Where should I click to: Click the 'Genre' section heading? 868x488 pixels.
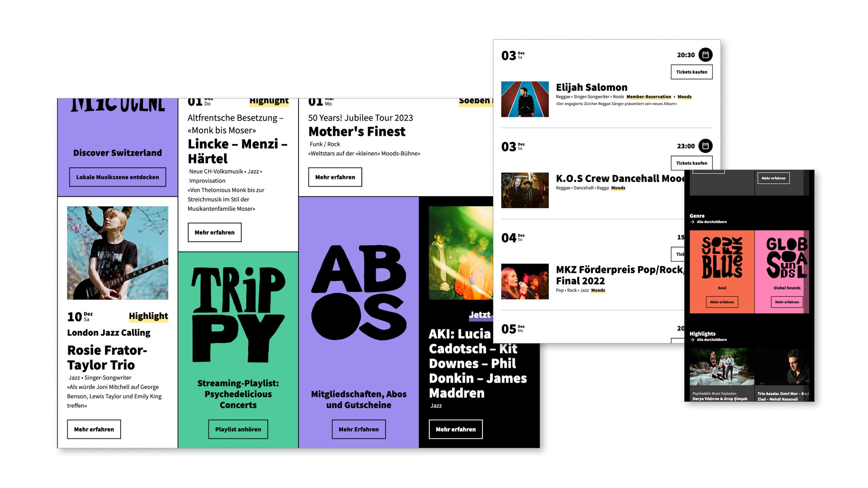697,216
